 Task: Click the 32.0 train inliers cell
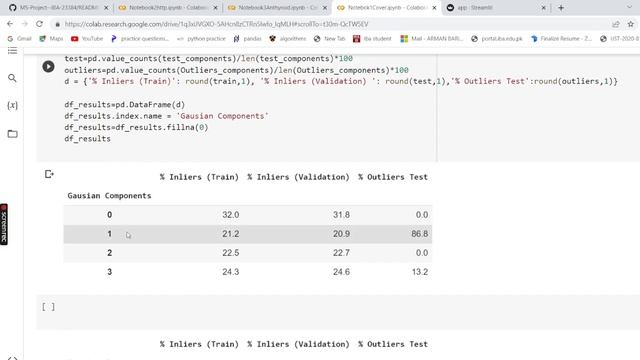click(231, 215)
